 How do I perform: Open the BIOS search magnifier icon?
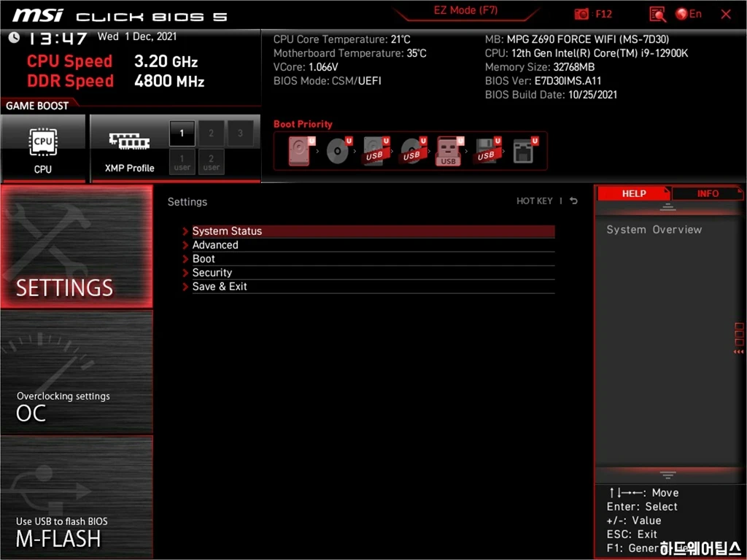coord(657,15)
